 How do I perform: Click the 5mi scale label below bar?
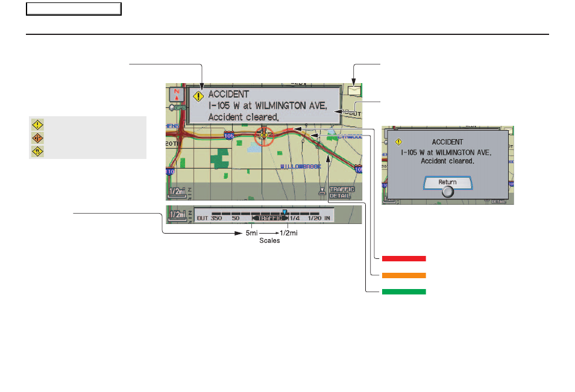click(251, 233)
